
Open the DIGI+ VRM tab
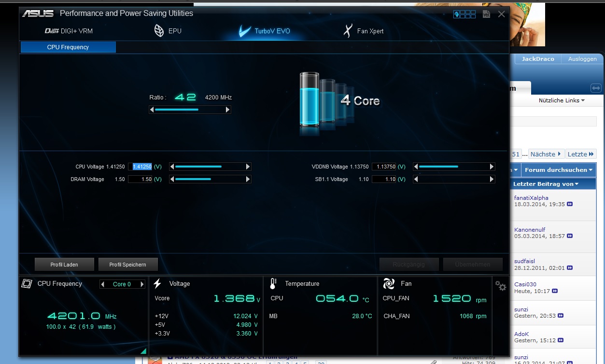[69, 31]
